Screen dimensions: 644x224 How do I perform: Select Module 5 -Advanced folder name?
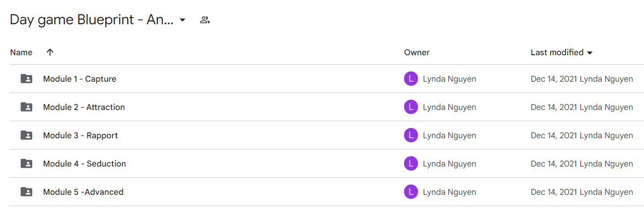pos(83,192)
